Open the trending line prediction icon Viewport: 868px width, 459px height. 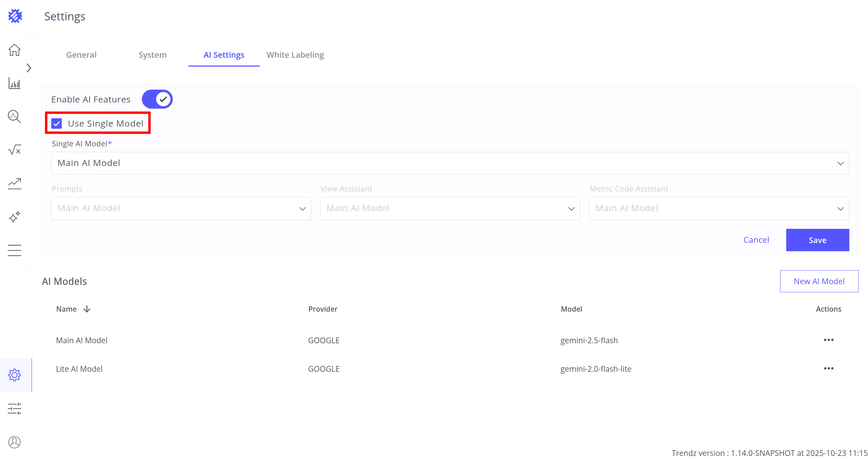click(14, 183)
